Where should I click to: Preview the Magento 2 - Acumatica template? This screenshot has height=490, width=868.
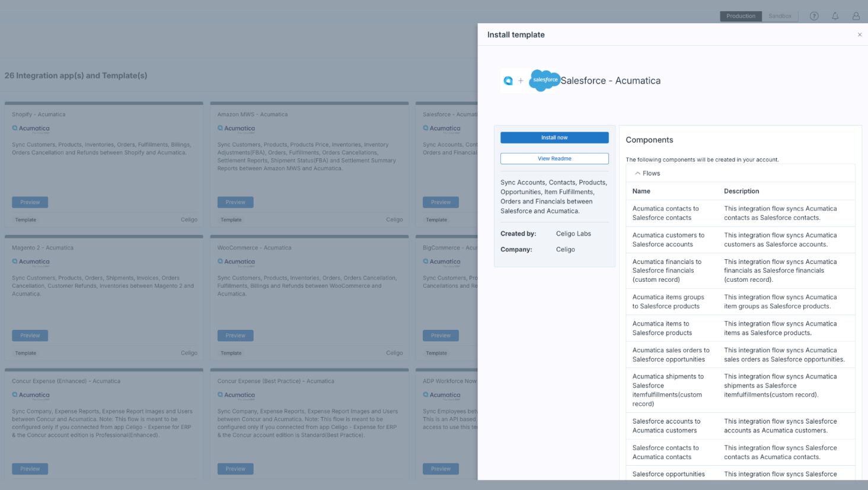(x=30, y=336)
